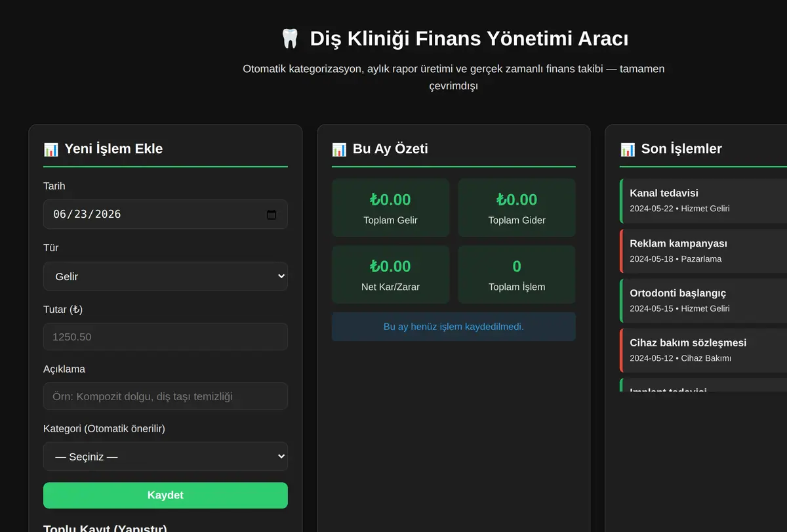Viewport: 787px width, 532px height.
Task: Click the chart icon beside Yeni İşlem Ekle
Action: pos(51,150)
